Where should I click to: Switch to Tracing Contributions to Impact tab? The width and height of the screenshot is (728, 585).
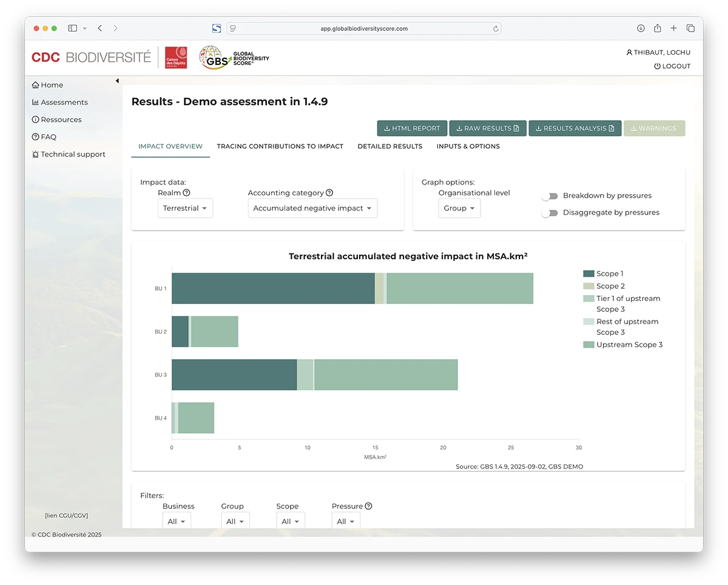[280, 146]
